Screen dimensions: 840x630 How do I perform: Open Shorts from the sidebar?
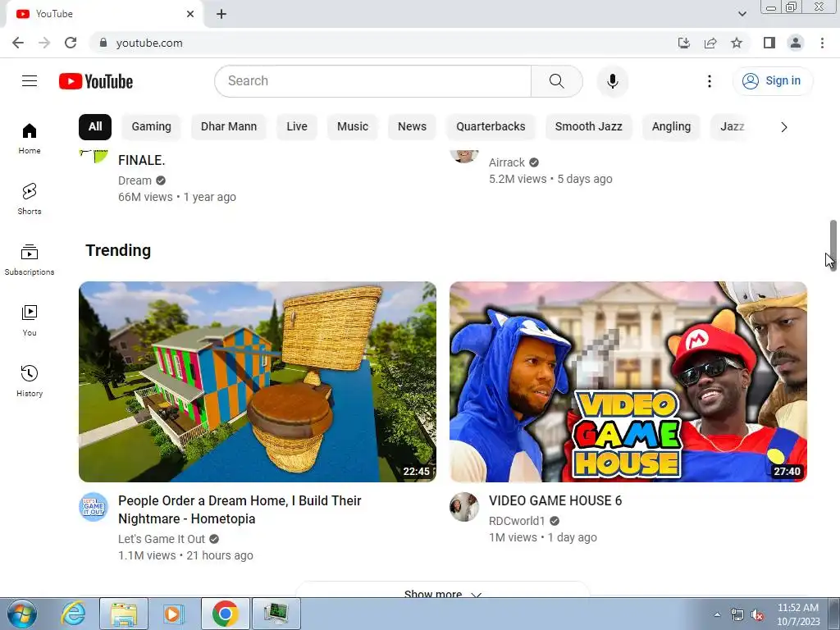click(x=30, y=199)
